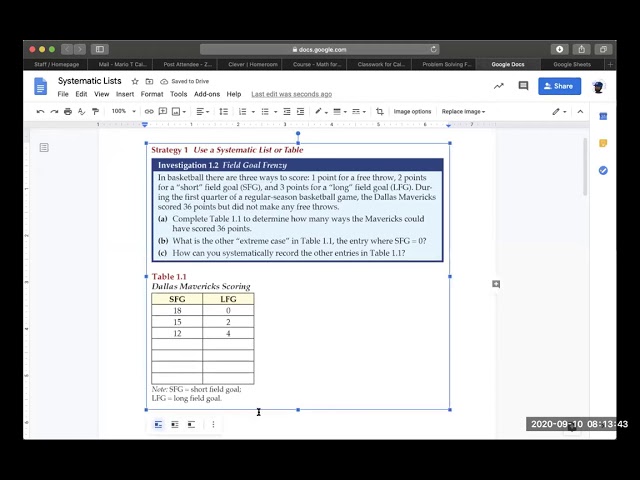Open the View menu
Image resolution: width=640 pixels, height=480 pixels.
tap(102, 94)
